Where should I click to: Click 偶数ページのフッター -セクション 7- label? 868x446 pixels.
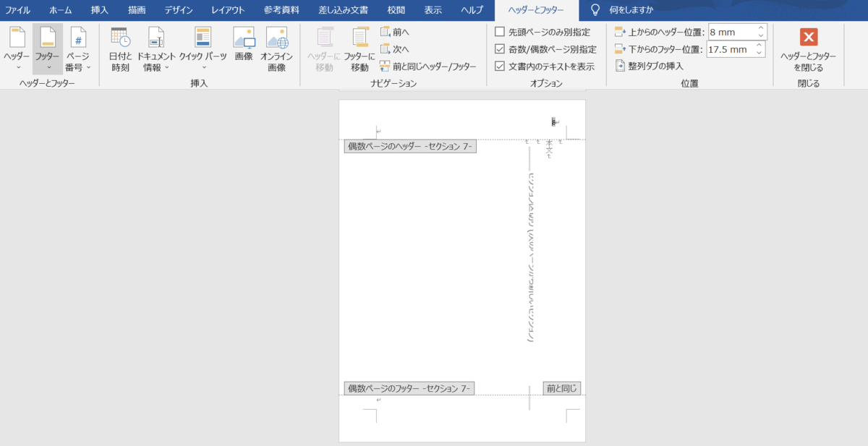[409, 388]
